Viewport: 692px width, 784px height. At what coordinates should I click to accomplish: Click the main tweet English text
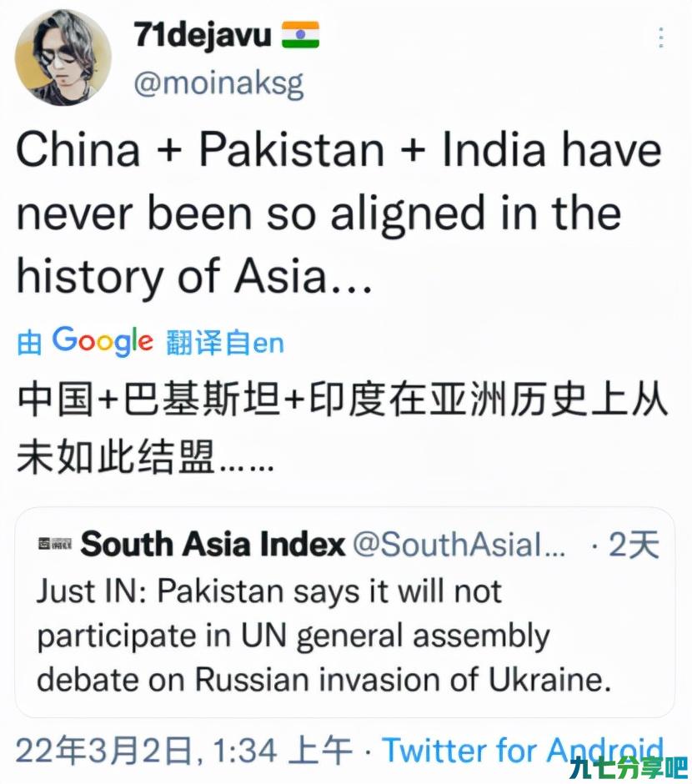pos(340,213)
